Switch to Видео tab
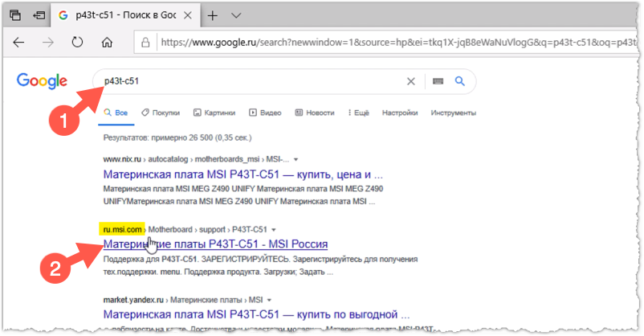This screenshot has width=644, height=336. point(265,113)
